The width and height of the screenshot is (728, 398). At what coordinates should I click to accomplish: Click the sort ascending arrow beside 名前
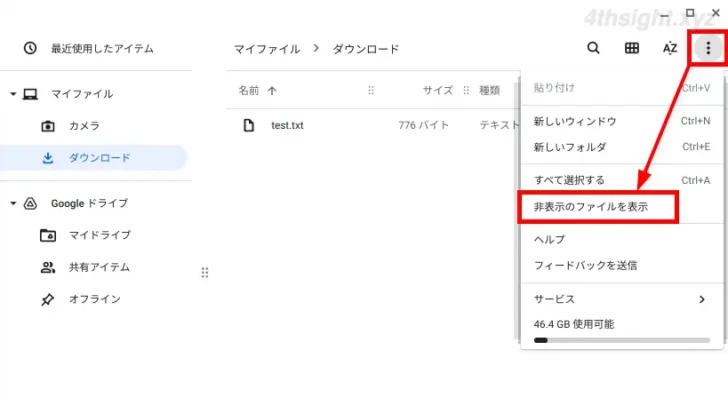272,91
